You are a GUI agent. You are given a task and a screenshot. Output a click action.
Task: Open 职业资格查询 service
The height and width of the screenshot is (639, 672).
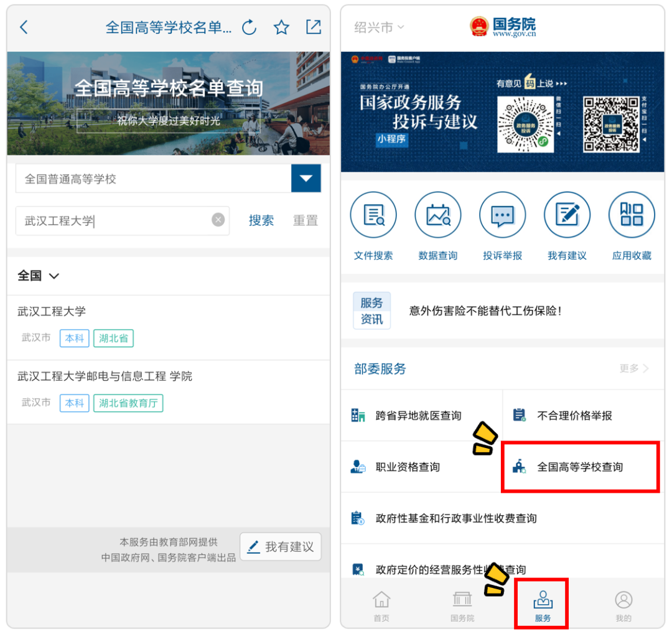pyautogui.click(x=422, y=467)
